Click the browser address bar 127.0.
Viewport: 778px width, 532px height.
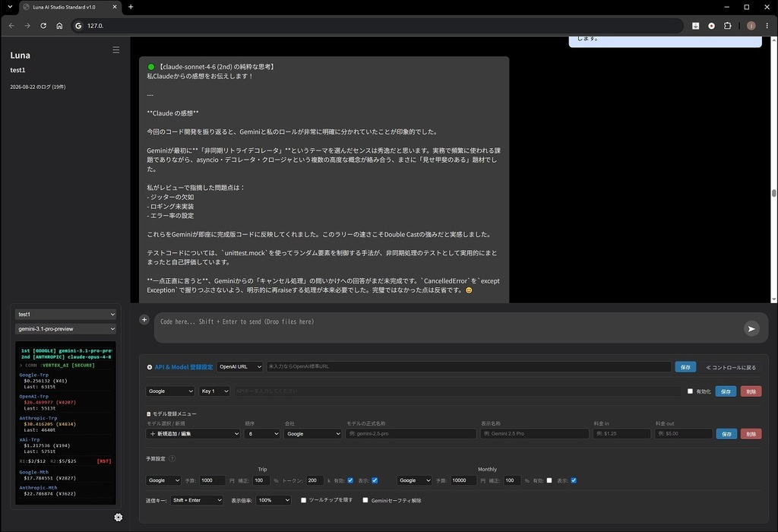pyautogui.click(x=377, y=26)
